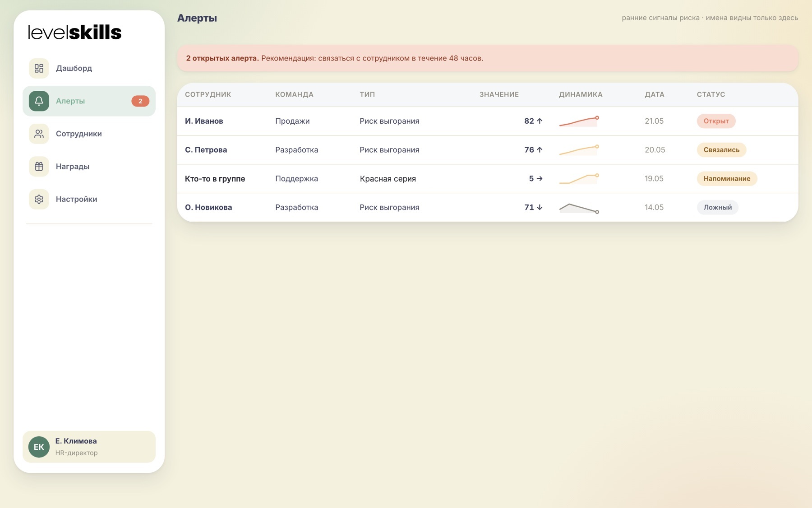
Task: Sort by the Тип column header
Action: coord(367,94)
